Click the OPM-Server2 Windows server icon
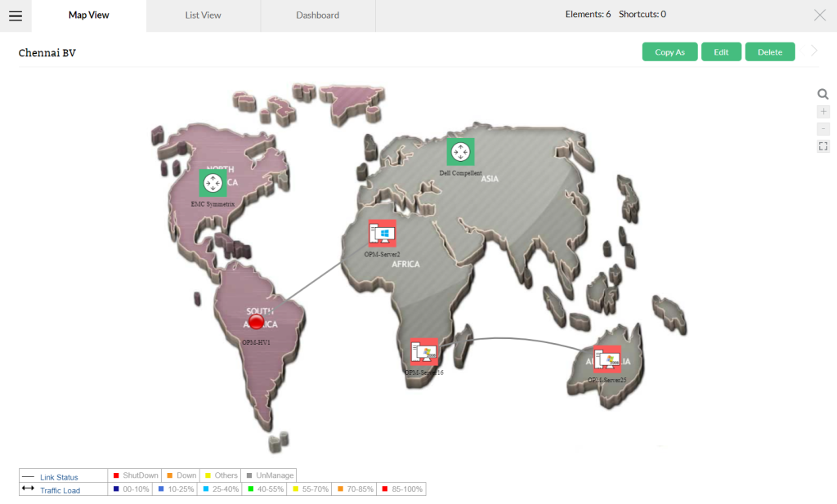 point(383,234)
